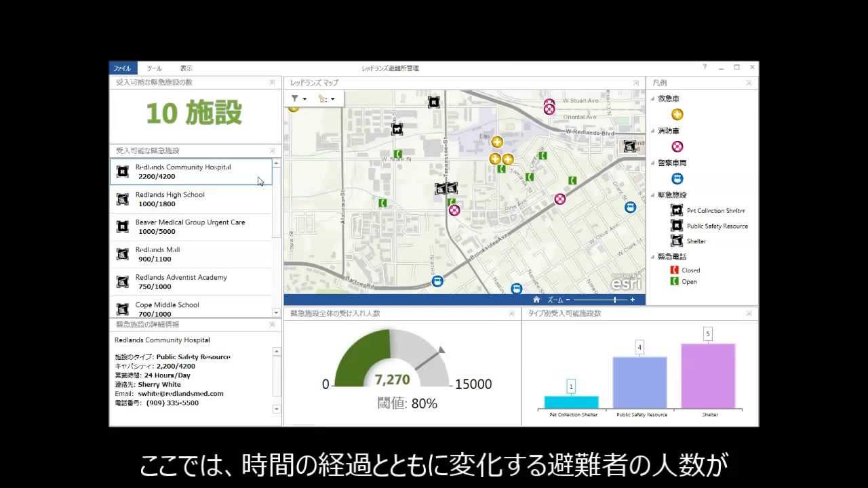Viewport: 868px width, 488px height.
Task: Click the help question mark button
Action: (x=705, y=67)
